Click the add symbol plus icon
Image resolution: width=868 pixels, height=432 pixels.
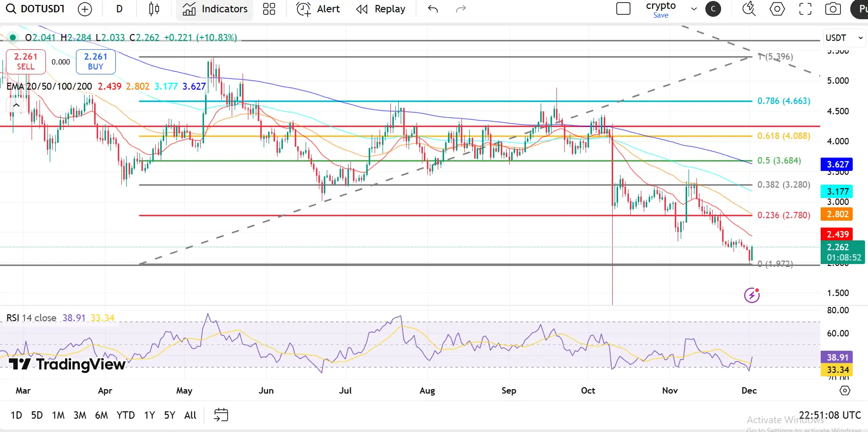click(85, 9)
